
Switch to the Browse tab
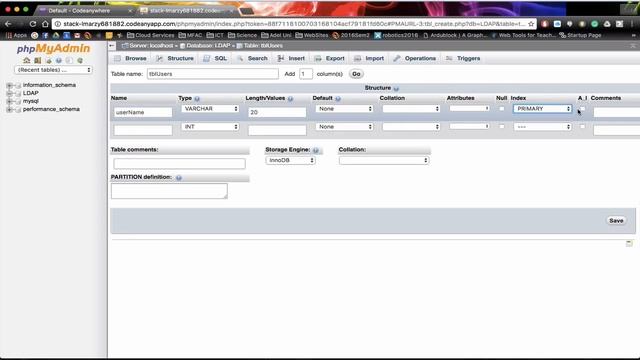coord(131,59)
